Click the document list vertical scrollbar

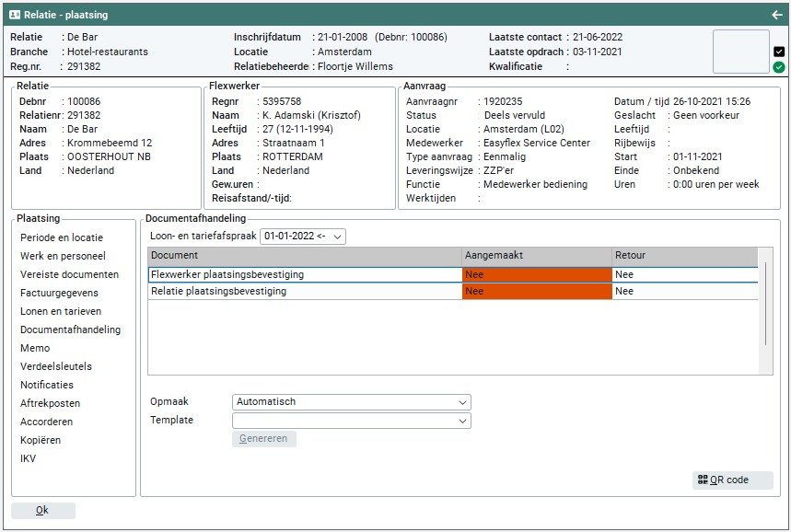766,304
